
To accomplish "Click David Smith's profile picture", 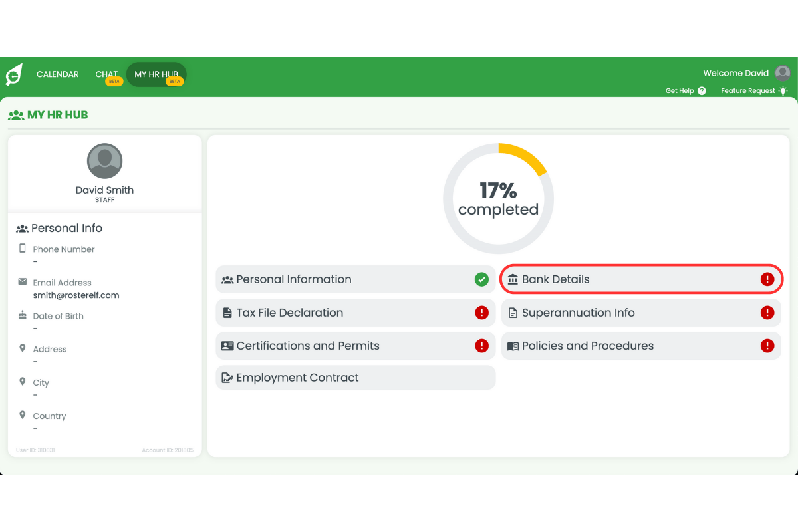I will (x=104, y=161).
